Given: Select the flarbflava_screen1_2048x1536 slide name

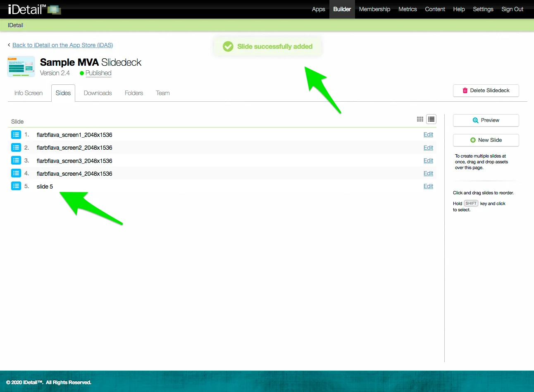Looking at the screenshot, I should coord(74,135).
